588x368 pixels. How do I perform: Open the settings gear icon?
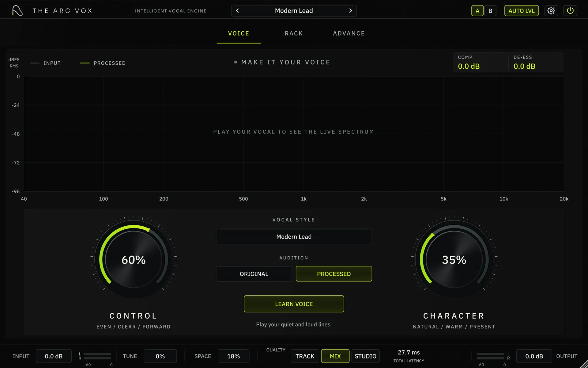(551, 11)
